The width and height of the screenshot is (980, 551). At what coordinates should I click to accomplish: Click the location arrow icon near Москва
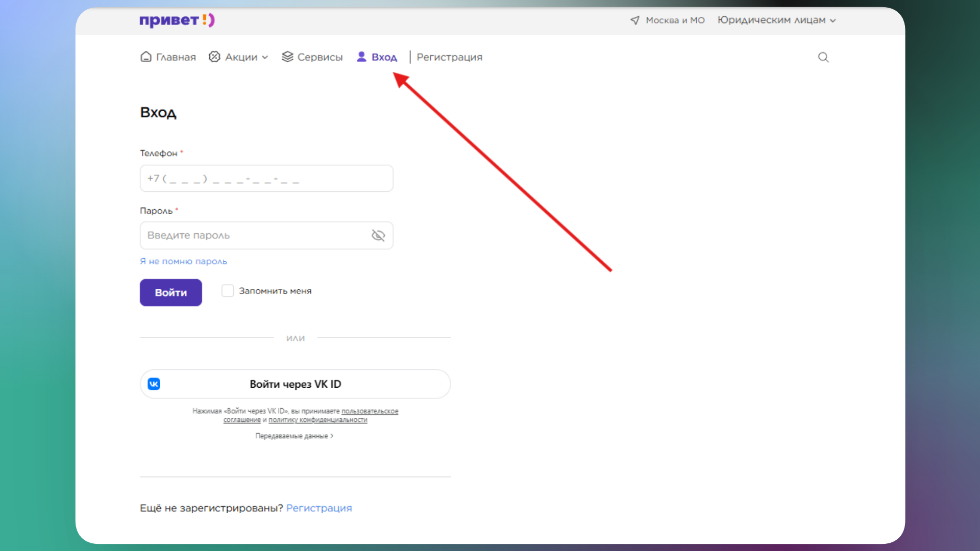[634, 20]
